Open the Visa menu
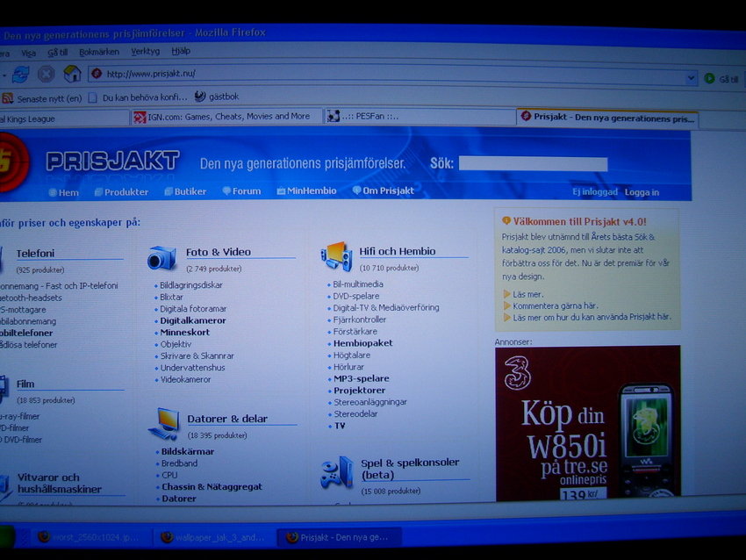The image size is (746, 560). [29, 53]
